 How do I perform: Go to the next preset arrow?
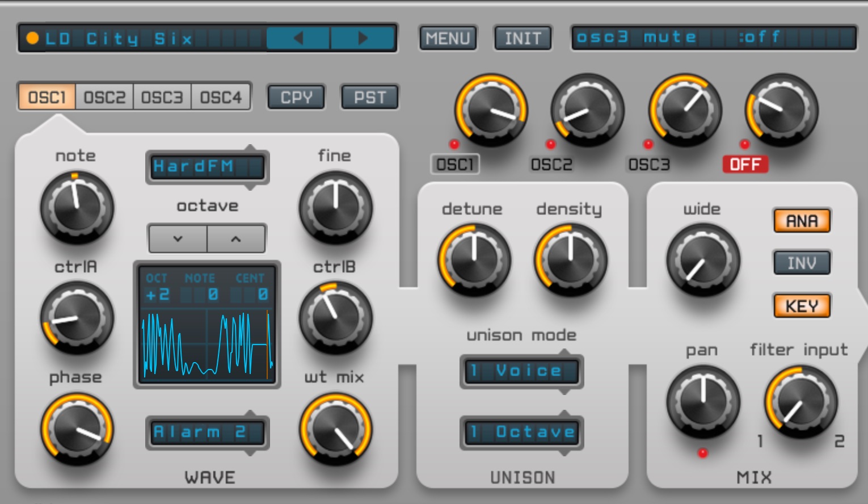363,38
